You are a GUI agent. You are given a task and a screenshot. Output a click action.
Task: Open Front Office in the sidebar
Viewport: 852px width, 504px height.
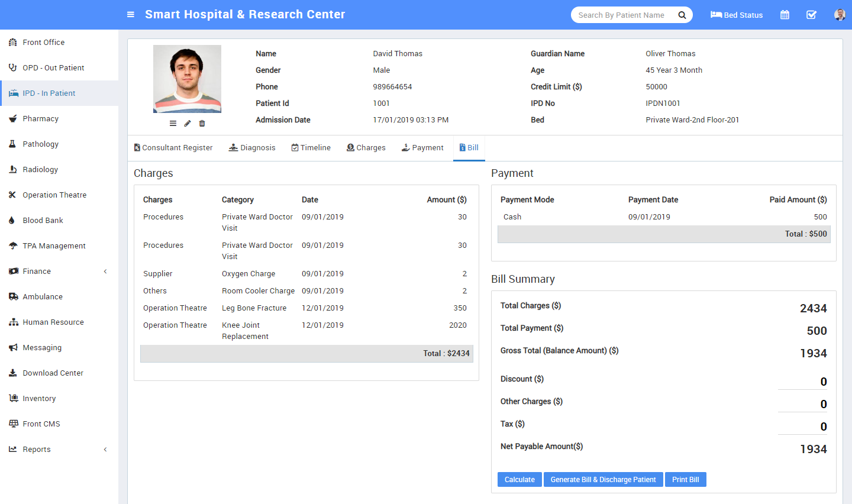[x=59, y=43]
